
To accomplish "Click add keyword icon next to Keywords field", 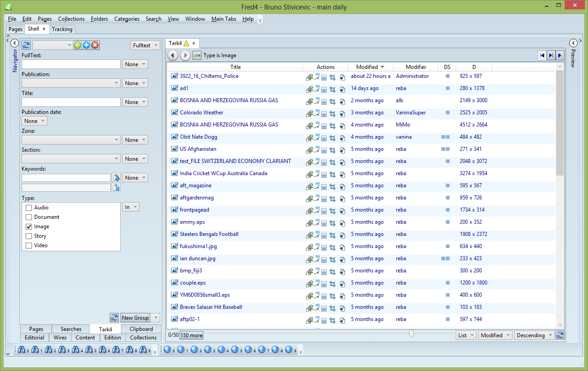I will pyautogui.click(x=116, y=178).
